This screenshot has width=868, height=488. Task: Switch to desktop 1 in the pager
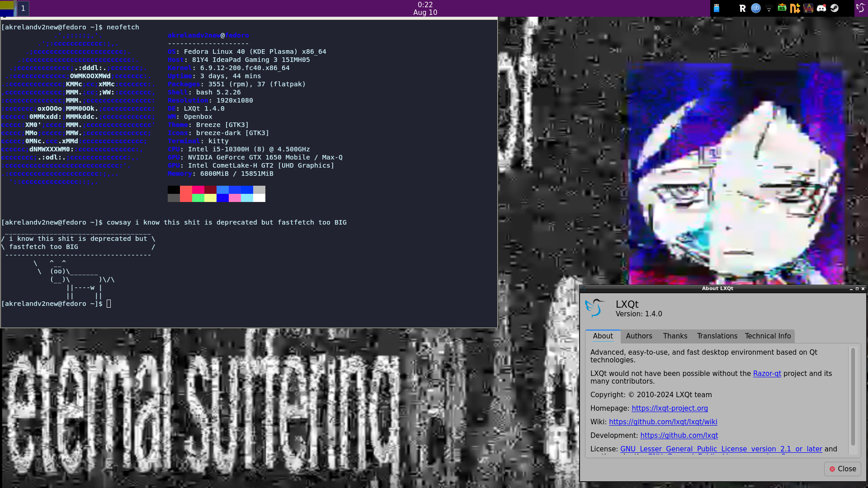23,8
